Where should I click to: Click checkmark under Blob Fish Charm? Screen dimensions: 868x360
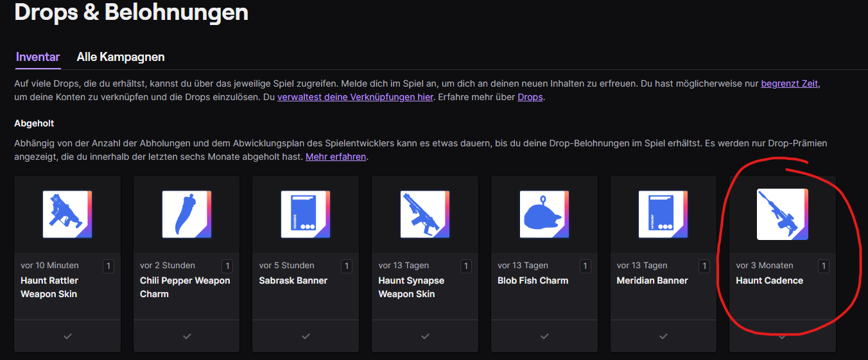[x=544, y=336]
